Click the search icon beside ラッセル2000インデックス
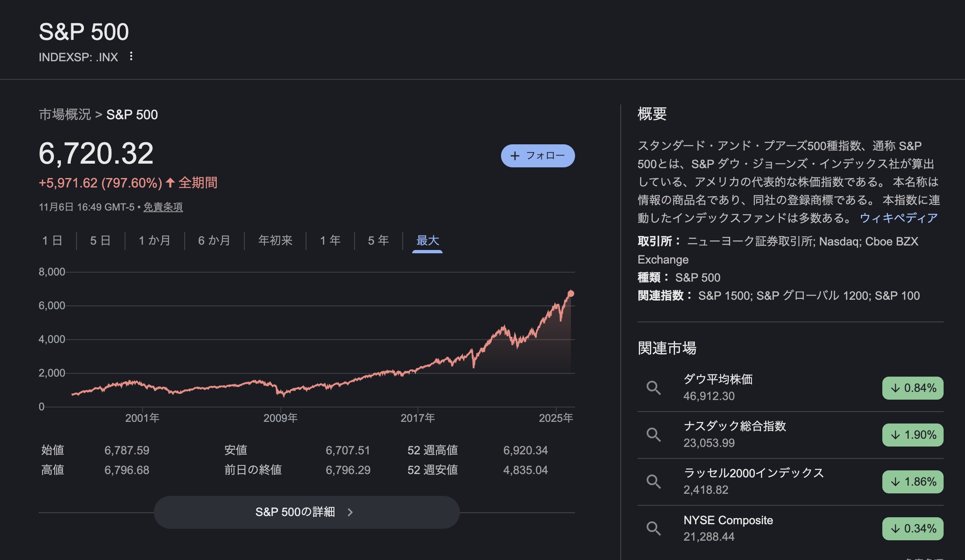Screen dimensions: 965x560 [x=653, y=481]
